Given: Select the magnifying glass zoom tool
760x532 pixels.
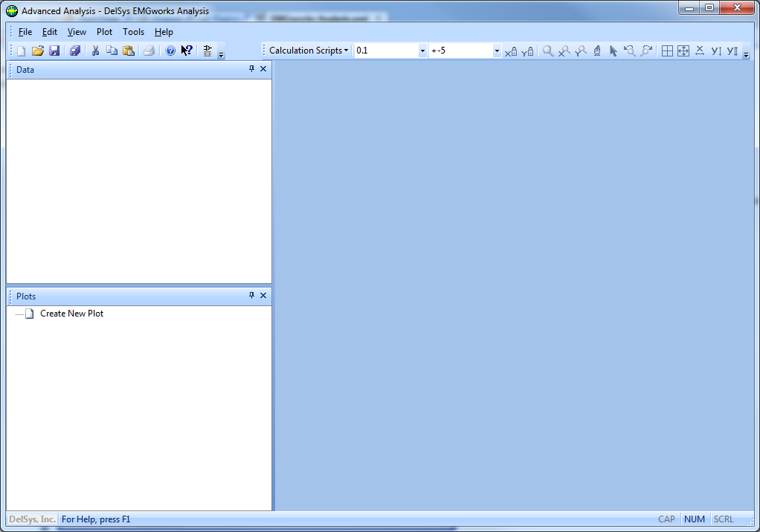Looking at the screenshot, I should click(x=548, y=51).
